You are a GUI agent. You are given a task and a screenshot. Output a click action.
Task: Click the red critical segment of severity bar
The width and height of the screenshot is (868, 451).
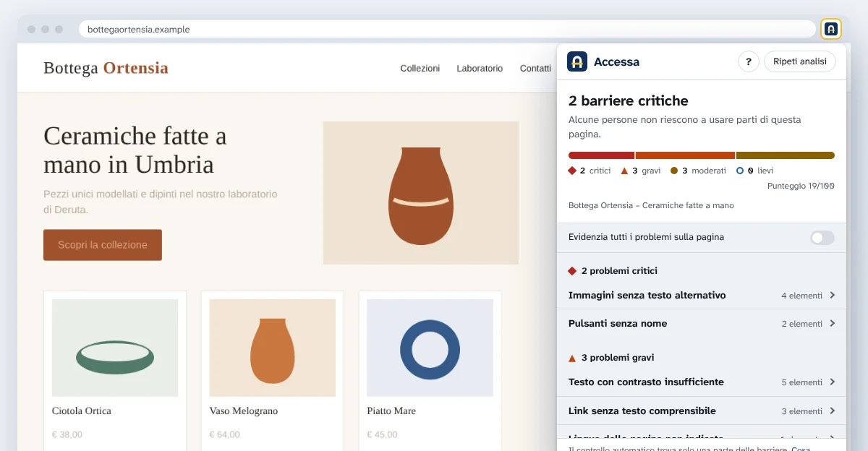[601, 155]
